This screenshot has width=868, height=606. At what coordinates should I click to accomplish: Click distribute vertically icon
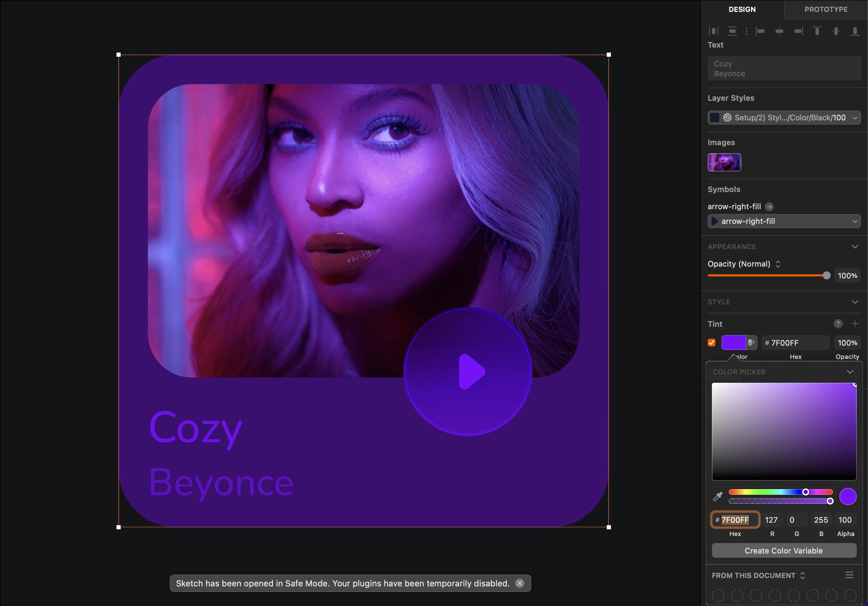(x=732, y=31)
